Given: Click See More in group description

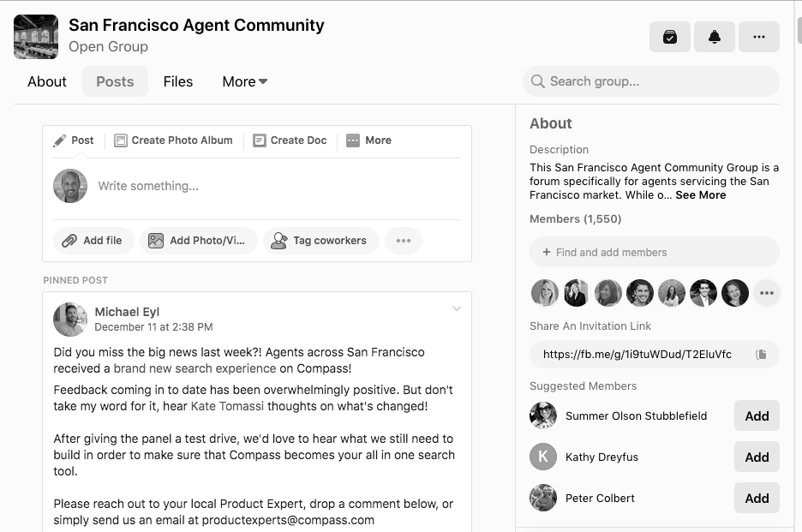Looking at the screenshot, I should (700, 195).
